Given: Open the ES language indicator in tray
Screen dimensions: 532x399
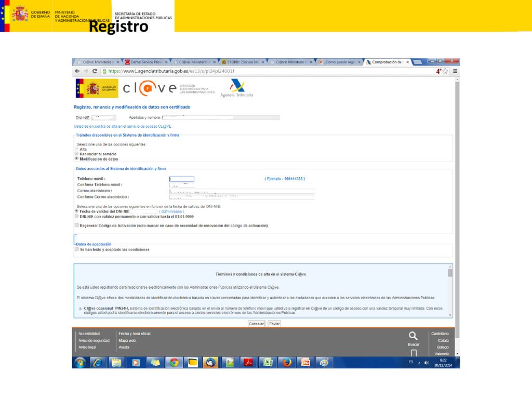Looking at the screenshot, I should [411, 362].
